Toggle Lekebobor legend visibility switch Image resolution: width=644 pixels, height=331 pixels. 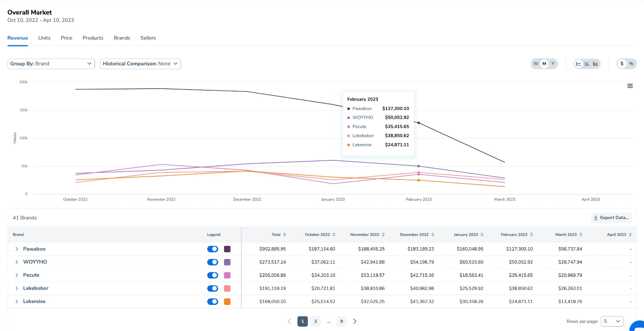coord(213,288)
